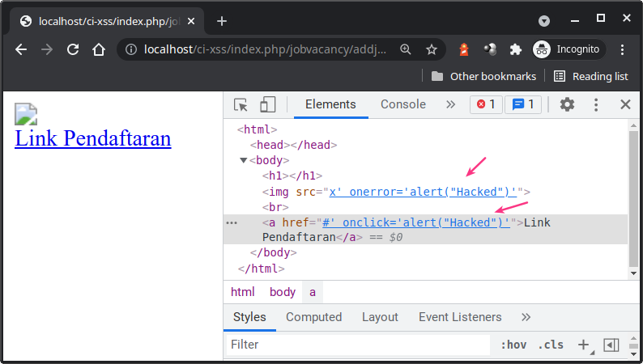This screenshot has width=643, height=364.
Task: Select the inspect element picker icon
Action: [x=241, y=104]
